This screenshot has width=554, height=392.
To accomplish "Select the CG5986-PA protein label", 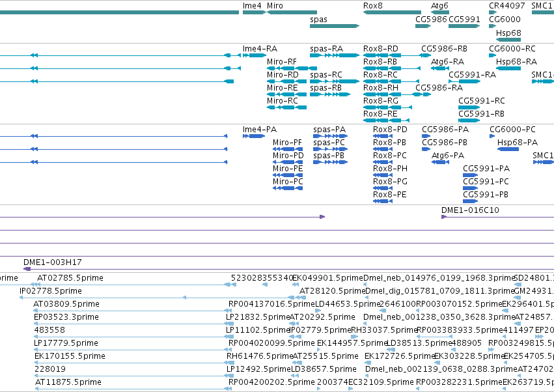I will pyautogui.click(x=445, y=130).
